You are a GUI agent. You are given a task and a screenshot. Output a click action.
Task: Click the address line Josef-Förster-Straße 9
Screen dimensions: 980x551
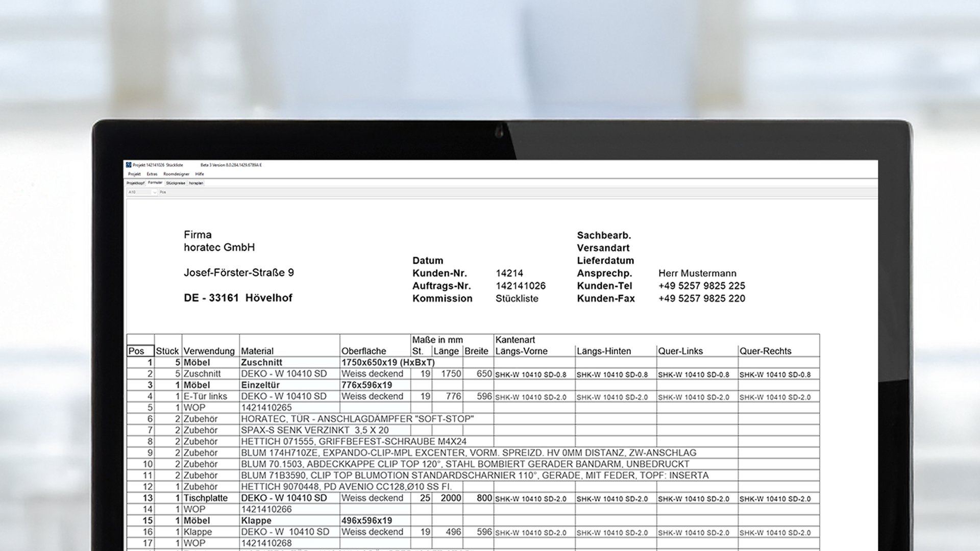239,272
